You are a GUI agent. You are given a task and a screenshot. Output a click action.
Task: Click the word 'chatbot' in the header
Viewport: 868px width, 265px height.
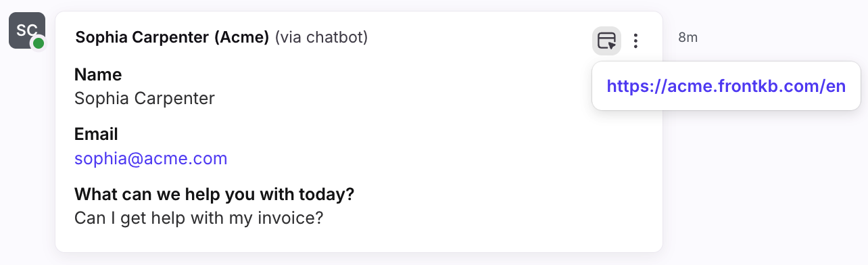click(335, 37)
